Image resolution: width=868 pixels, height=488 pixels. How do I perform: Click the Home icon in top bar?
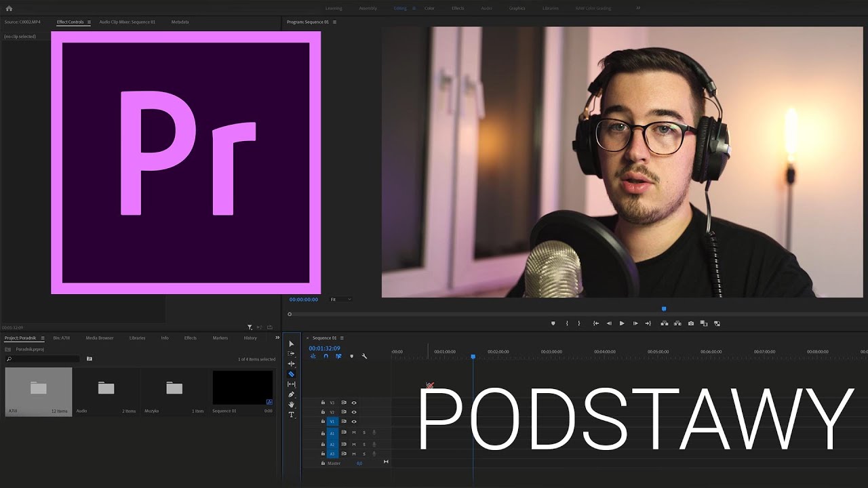[9, 8]
